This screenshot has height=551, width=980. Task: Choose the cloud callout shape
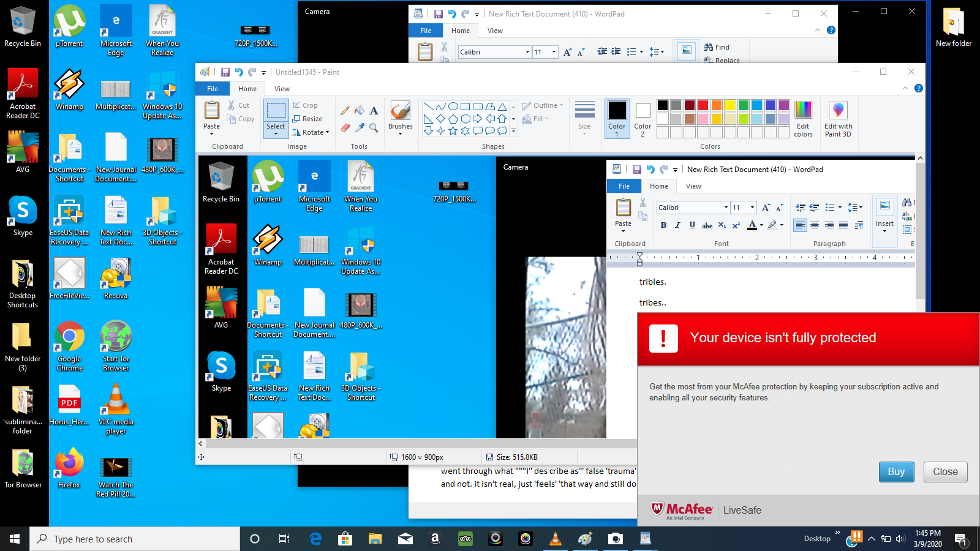tap(502, 131)
